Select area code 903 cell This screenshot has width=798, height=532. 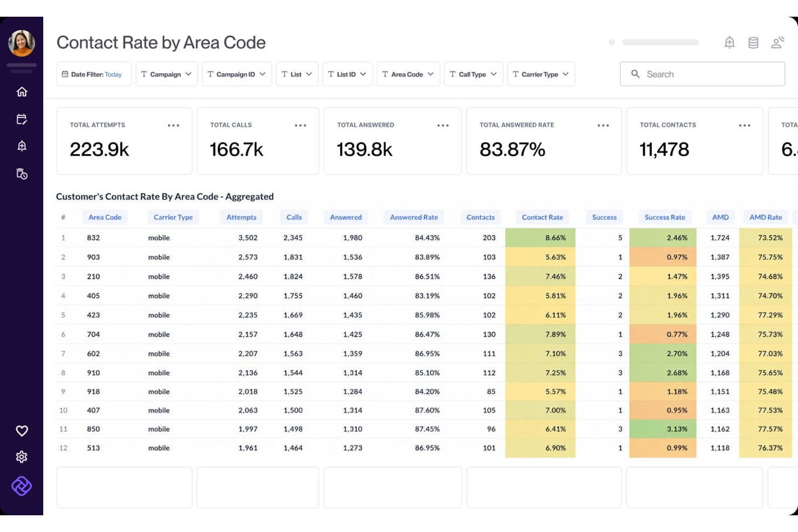point(93,257)
